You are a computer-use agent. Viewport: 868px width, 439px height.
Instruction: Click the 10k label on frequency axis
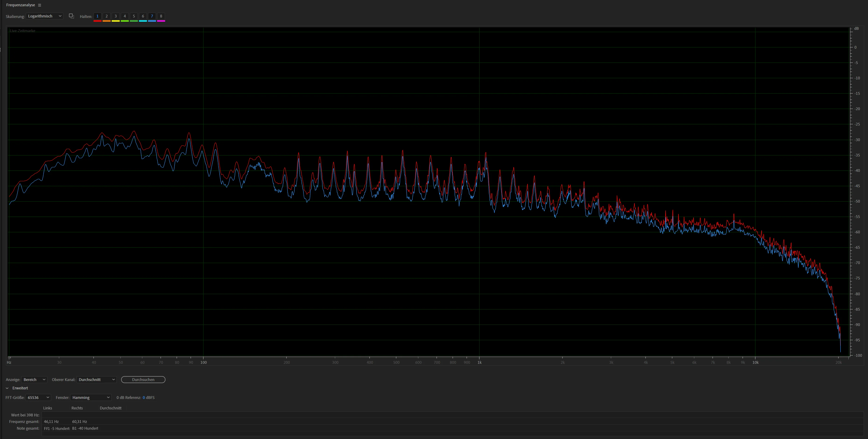(x=756, y=363)
